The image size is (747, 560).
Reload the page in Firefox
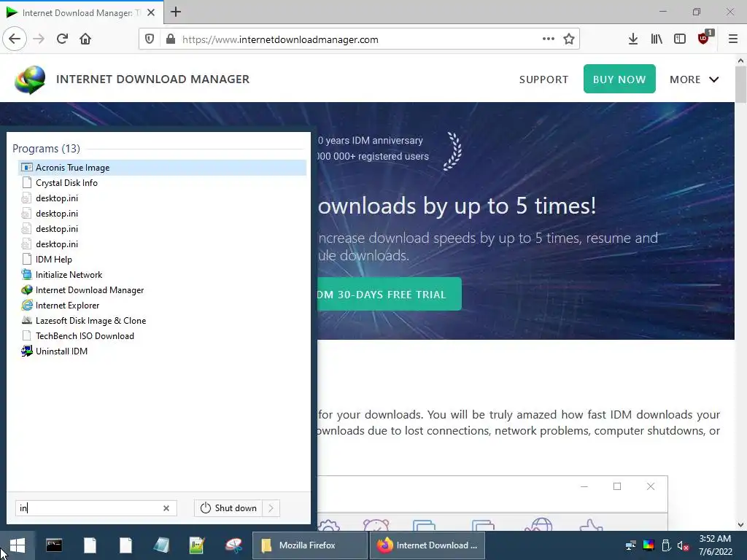click(x=62, y=39)
